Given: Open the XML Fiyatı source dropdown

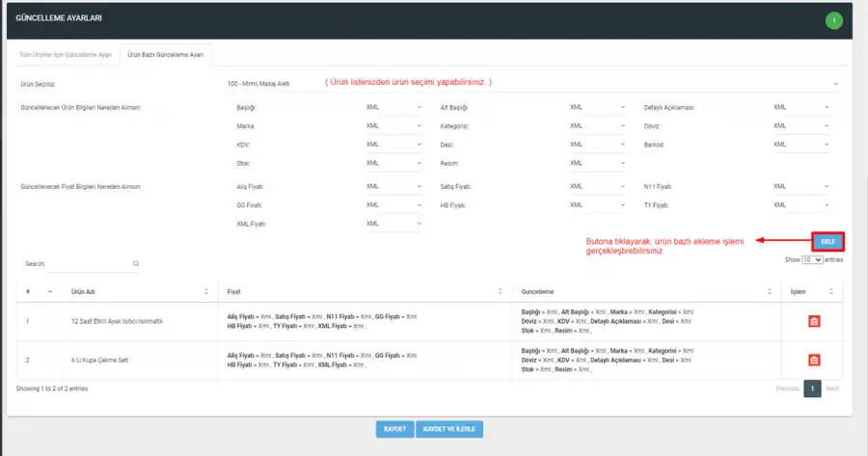Looking at the screenshot, I should 393,224.
